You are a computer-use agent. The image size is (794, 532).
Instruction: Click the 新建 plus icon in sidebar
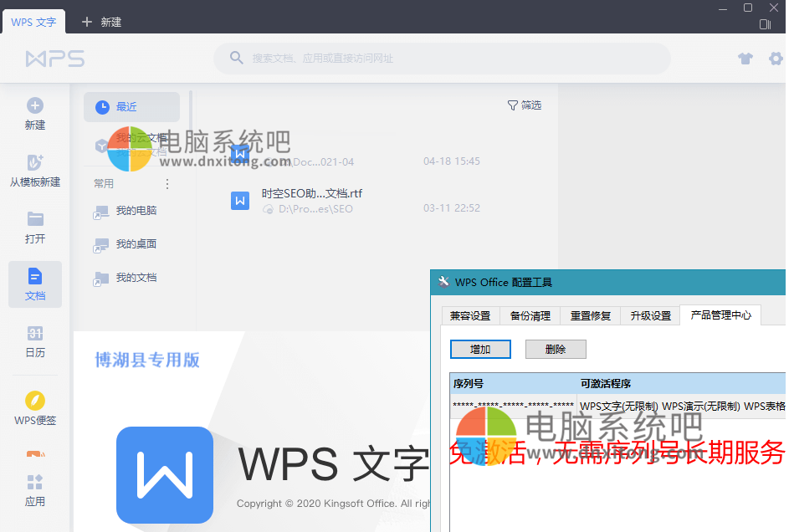click(35, 105)
